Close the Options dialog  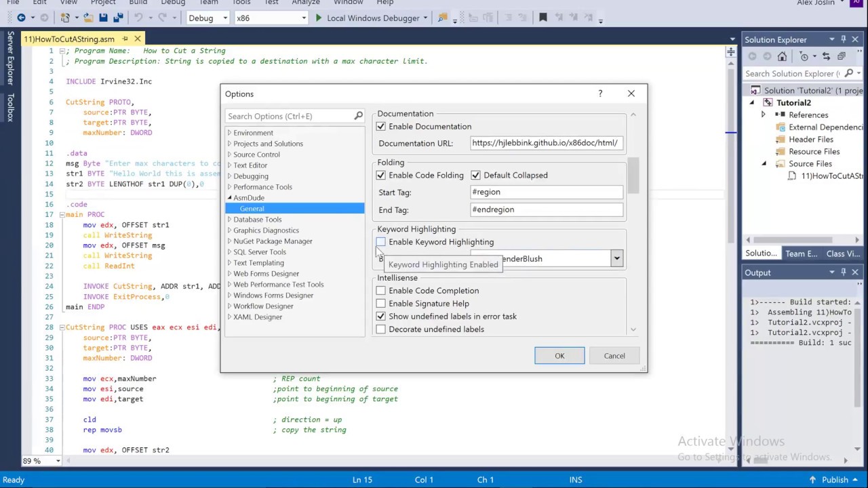point(631,94)
